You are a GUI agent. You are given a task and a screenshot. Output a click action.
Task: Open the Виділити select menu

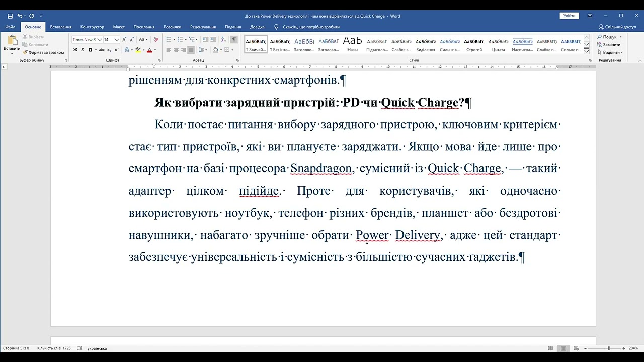(x=610, y=52)
